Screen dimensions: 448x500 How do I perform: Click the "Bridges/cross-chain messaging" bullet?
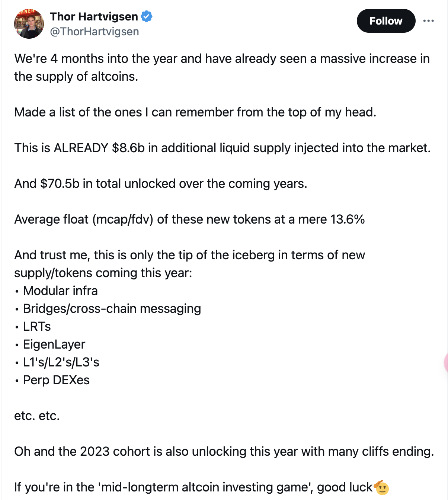click(112, 309)
